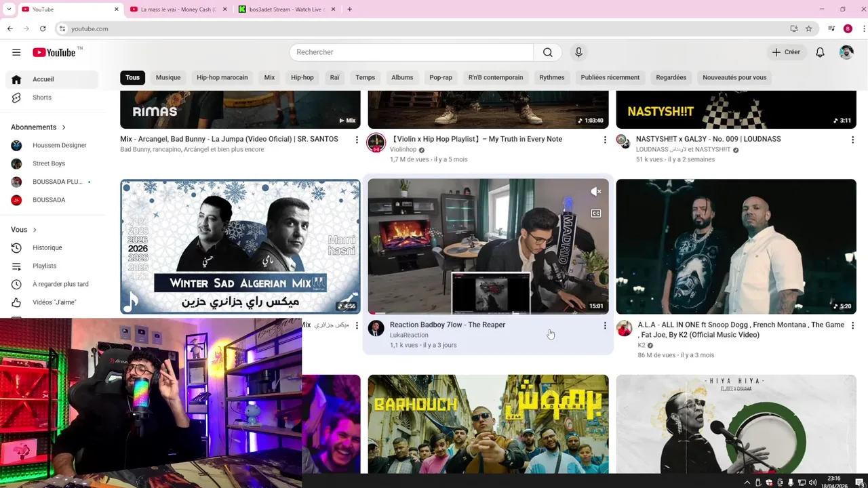Open Vidéos "J'aime" list

(52, 303)
